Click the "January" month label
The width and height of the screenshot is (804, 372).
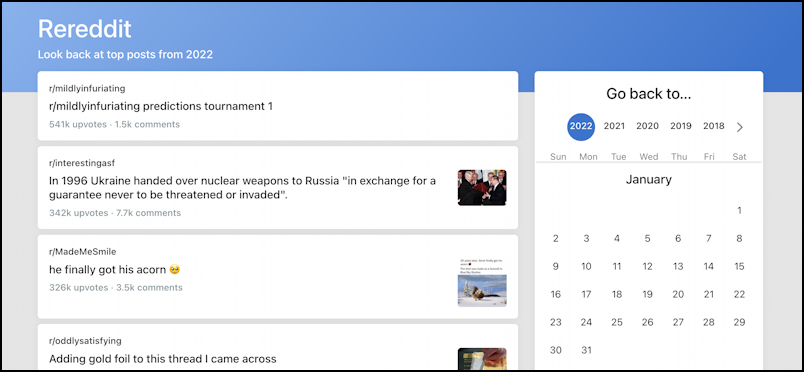[649, 180]
